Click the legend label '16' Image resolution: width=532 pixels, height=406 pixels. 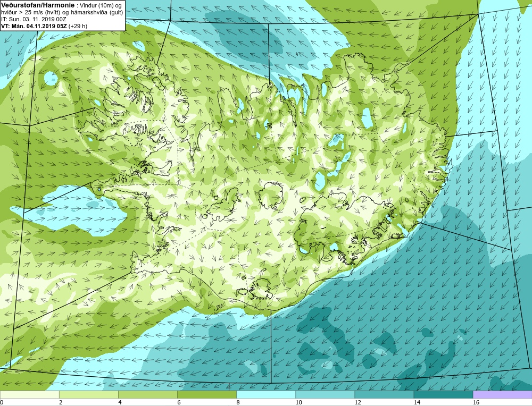point(476,402)
